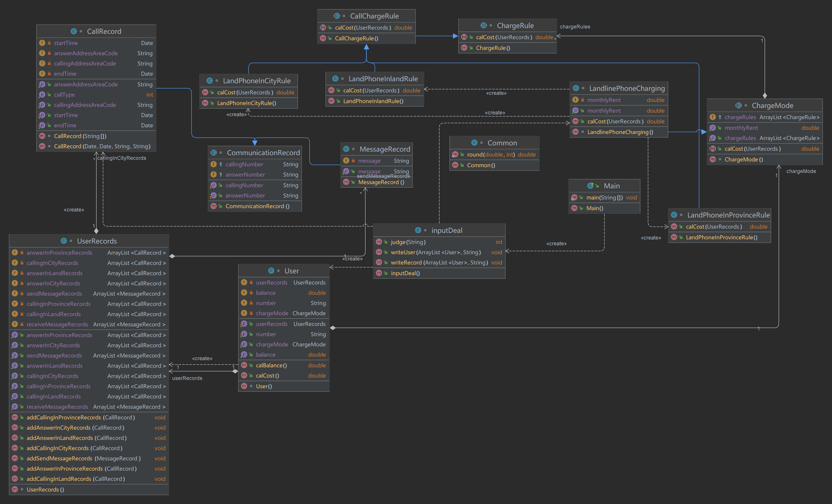The image size is (832, 504).
Task: Click the class icon beside CallRecord title
Action: (74, 31)
